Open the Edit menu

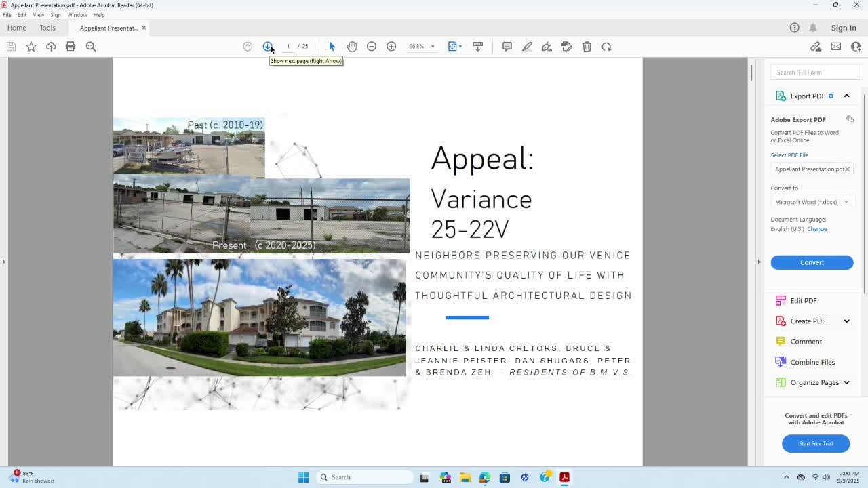22,15
